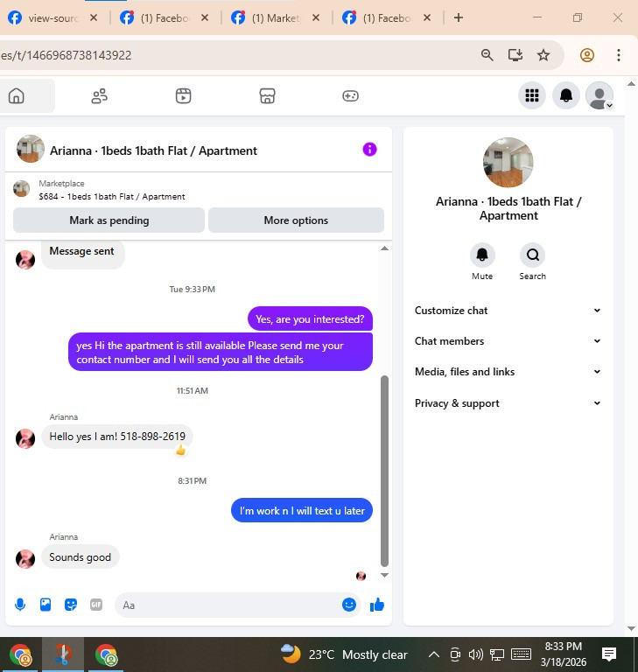Click Mark as pending
Viewport: 638px width, 672px height.
(x=109, y=220)
